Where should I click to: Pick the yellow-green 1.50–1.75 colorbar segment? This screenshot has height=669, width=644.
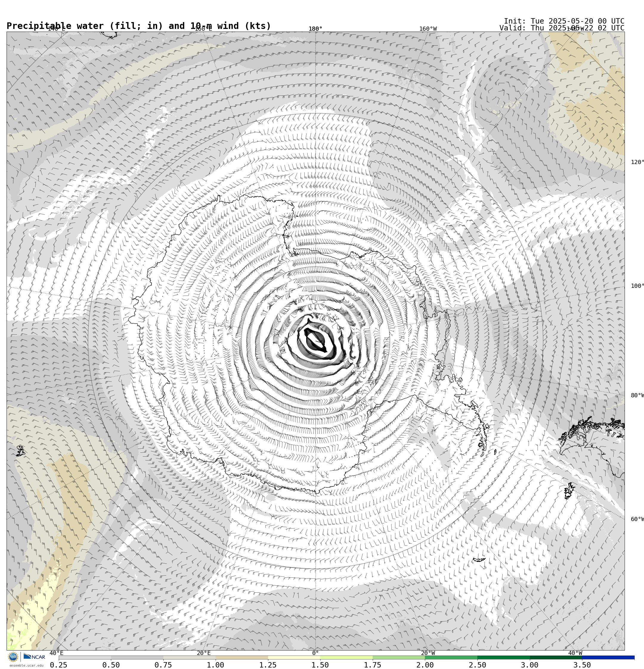point(346,657)
